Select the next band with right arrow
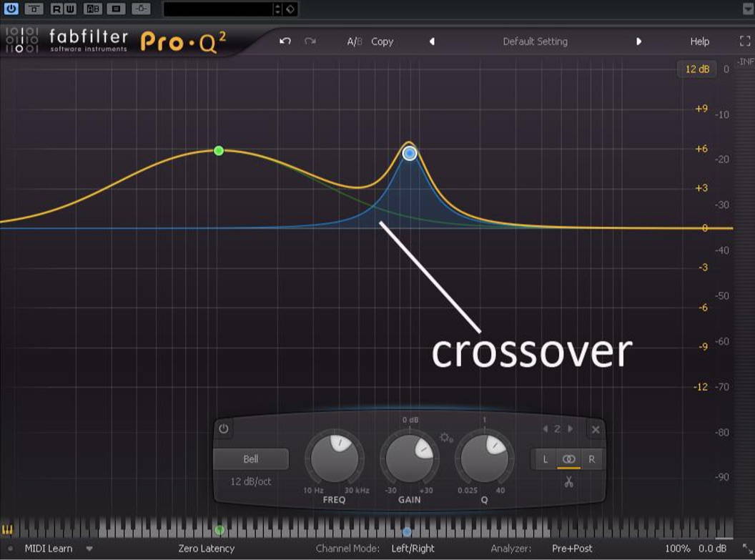 coord(570,428)
